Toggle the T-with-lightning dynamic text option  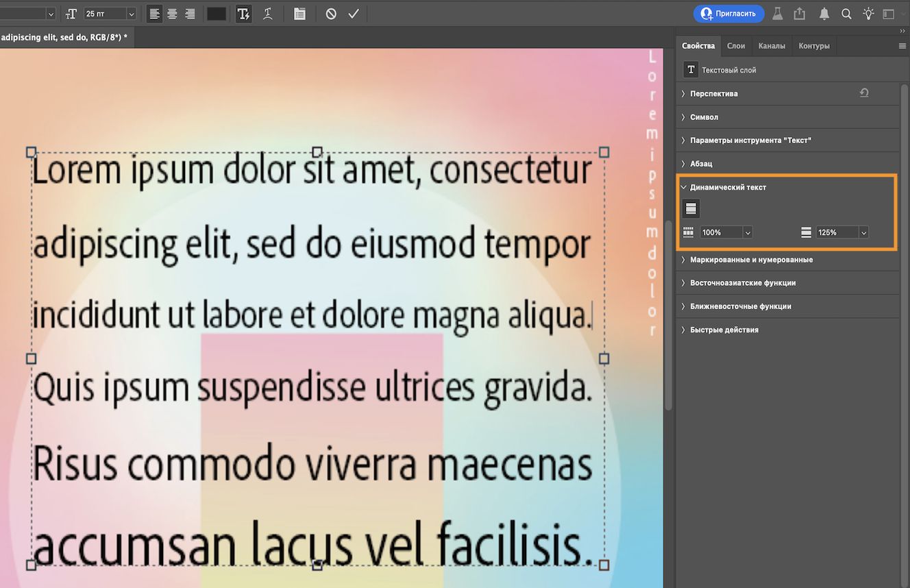[x=243, y=13]
